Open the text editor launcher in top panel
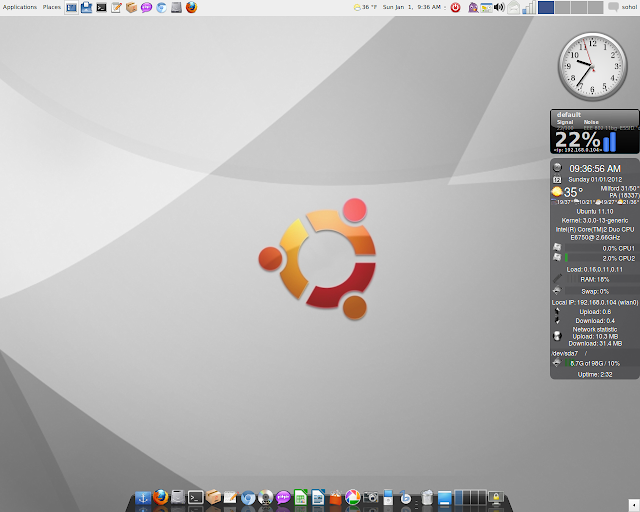640x512 pixels. [116, 7]
